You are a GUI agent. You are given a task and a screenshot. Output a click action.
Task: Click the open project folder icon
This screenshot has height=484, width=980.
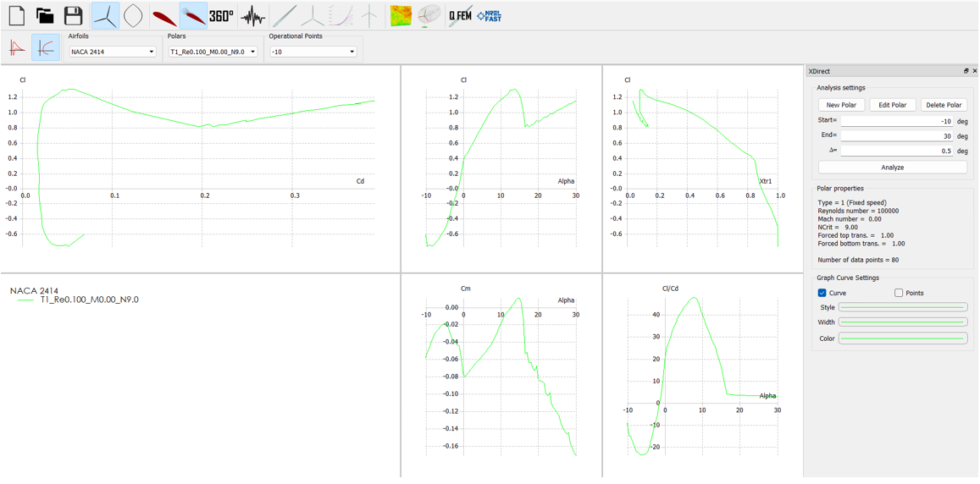(x=45, y=15)
